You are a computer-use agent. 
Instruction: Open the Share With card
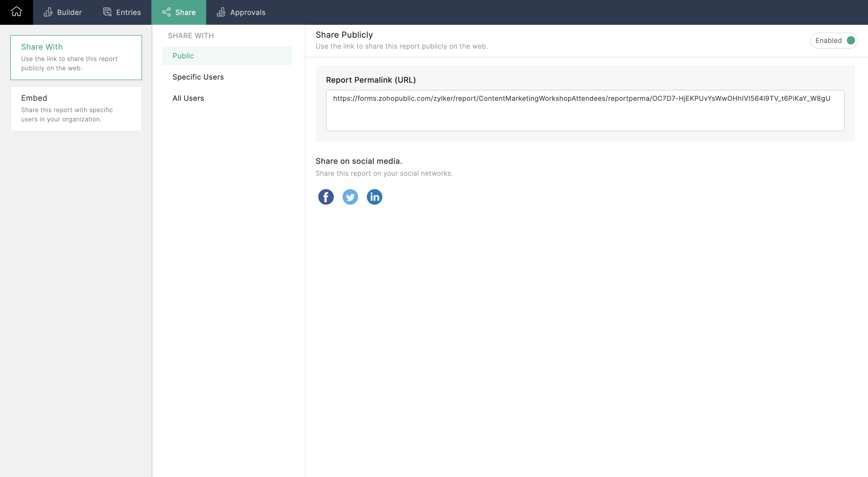(x=76, y=57)
